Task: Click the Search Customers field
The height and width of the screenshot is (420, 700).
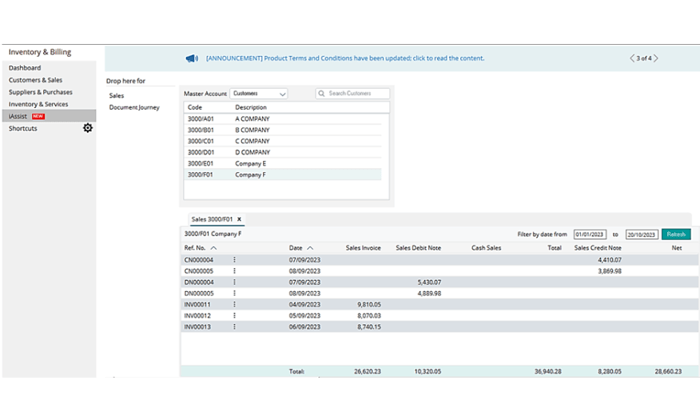Action: 354,94
